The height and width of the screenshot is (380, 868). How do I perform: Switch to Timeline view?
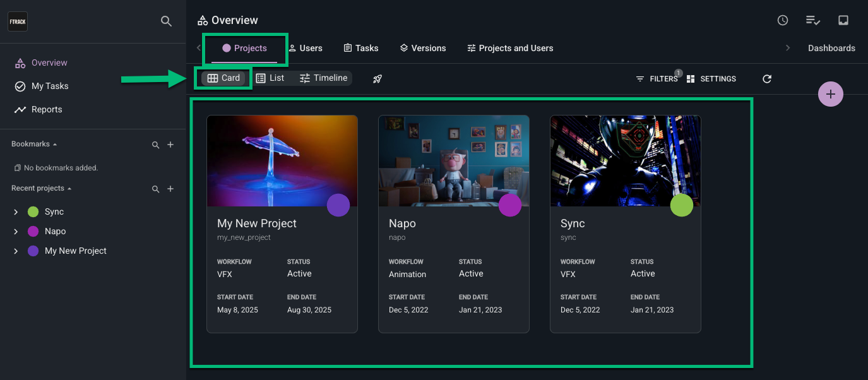coord(324,78)
